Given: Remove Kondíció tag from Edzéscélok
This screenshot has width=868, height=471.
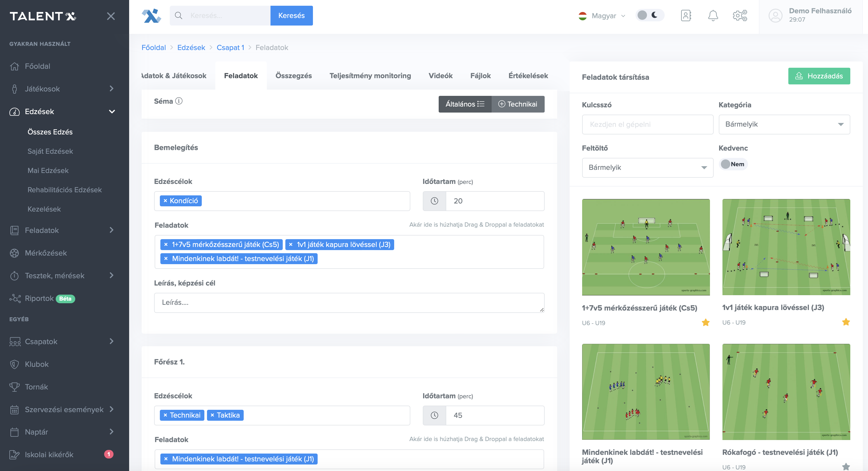Looking at the screenshot, I should pos(165,201).
